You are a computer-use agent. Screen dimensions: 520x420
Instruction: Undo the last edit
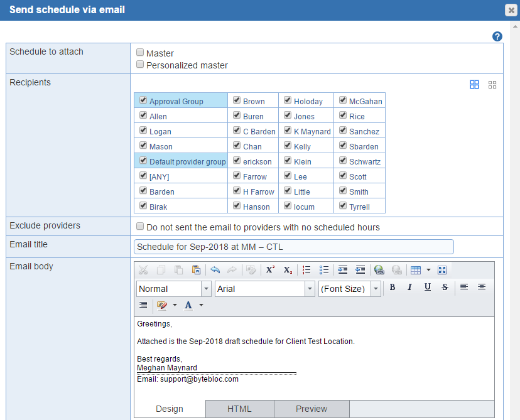point(215,270)
